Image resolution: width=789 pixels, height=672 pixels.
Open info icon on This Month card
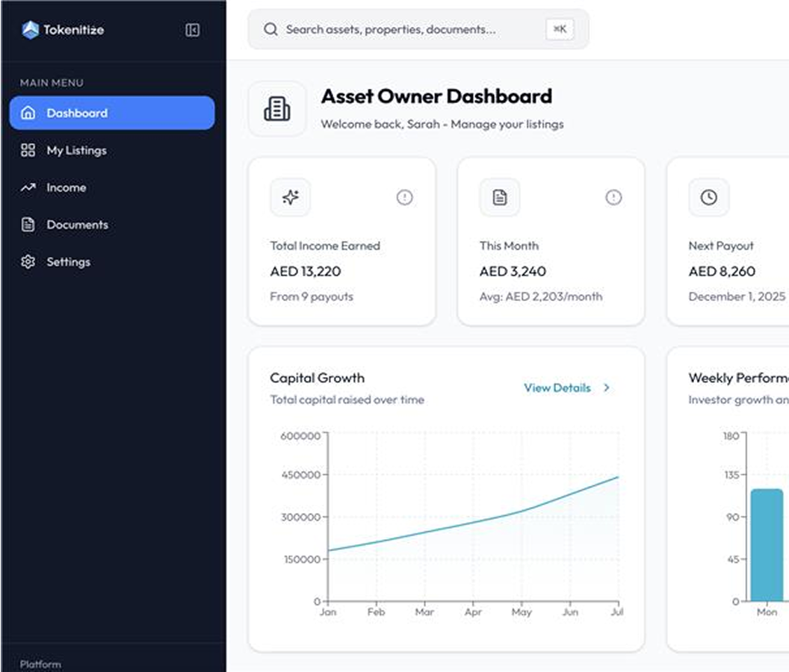click(x=613, y=197)
